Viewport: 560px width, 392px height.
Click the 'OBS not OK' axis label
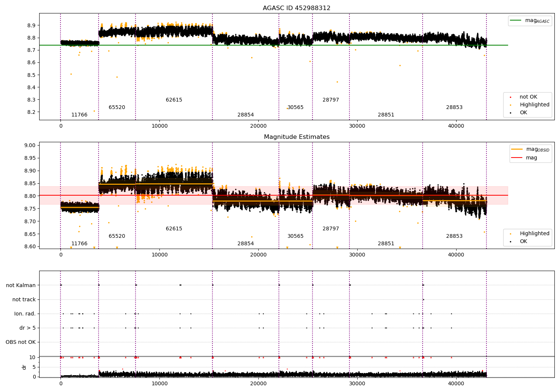tap(21, 342)
